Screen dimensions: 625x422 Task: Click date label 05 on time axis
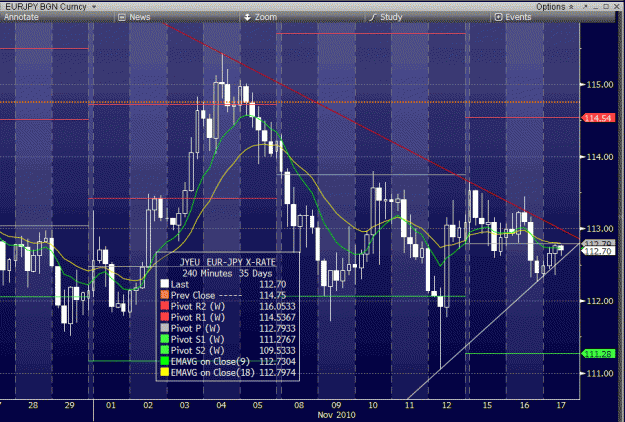tap(257, 405)
